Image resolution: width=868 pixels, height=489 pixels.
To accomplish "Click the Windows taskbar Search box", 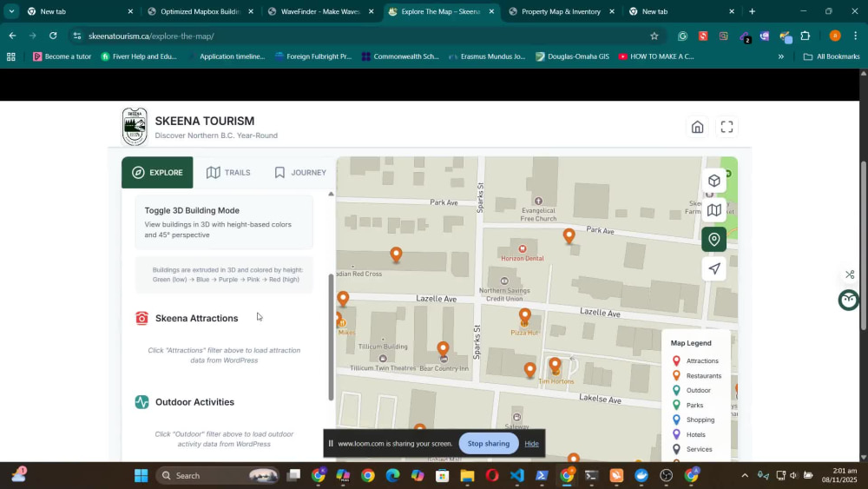I will click(x=218, y=476).
